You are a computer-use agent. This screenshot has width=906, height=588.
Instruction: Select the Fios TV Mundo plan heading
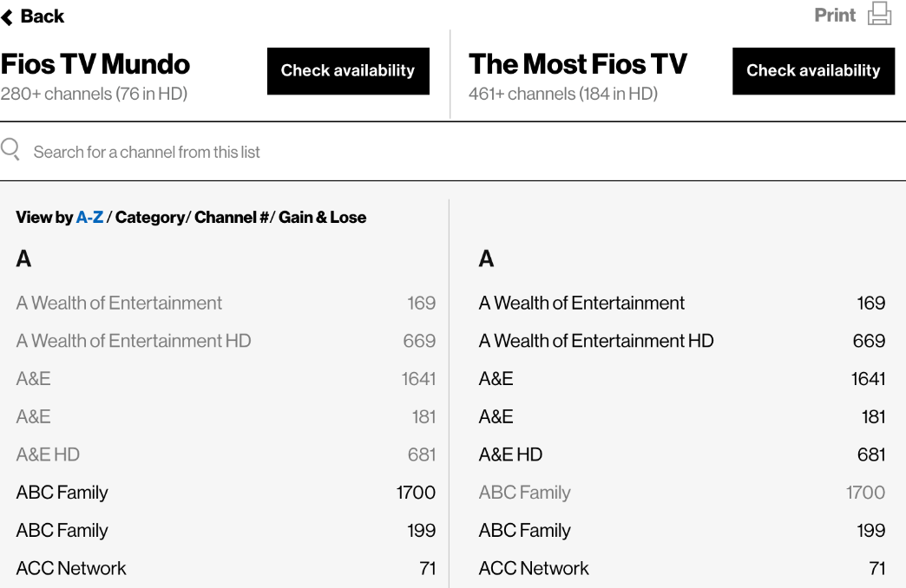click(x=95, y=63)
